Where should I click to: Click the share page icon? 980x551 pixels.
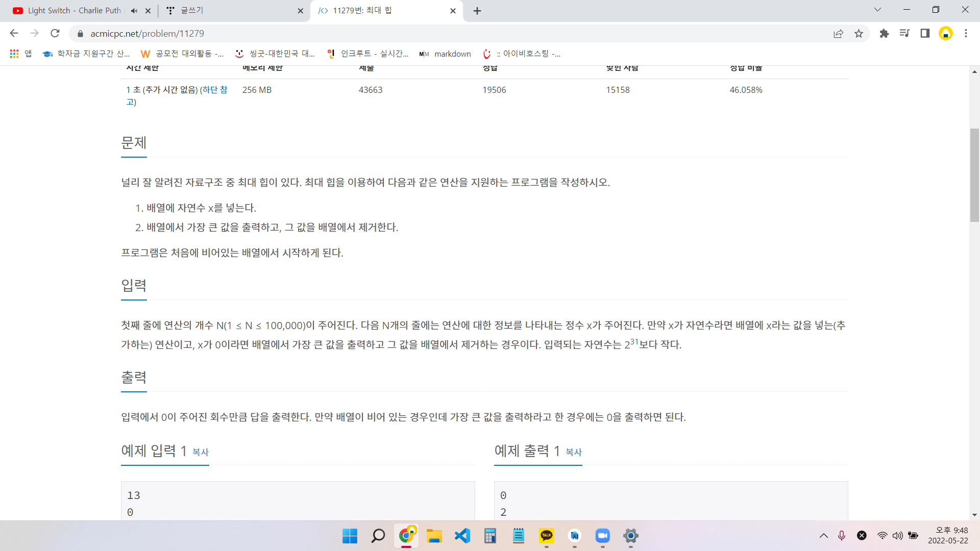point(838,33)
